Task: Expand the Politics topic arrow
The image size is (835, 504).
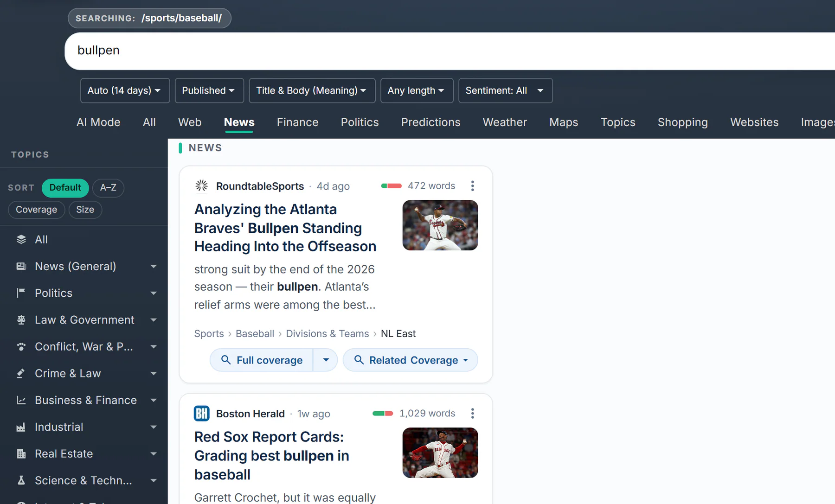Action: pos(154,293)
